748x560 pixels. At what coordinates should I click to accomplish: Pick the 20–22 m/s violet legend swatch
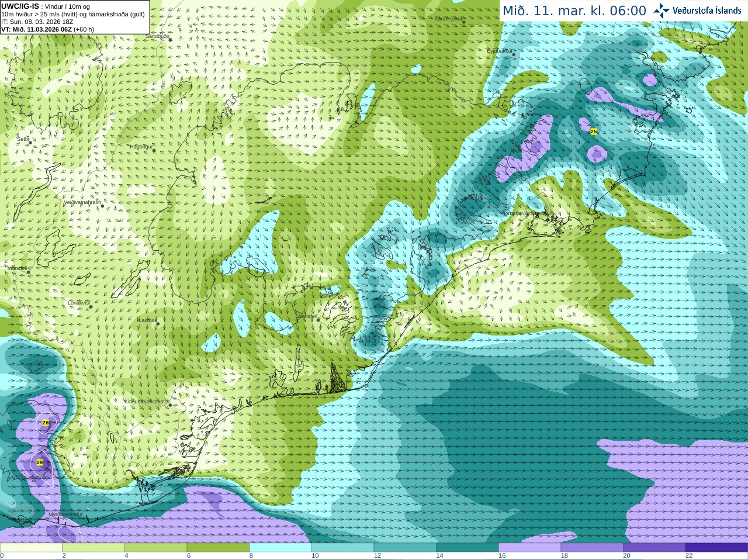(654, 547)
